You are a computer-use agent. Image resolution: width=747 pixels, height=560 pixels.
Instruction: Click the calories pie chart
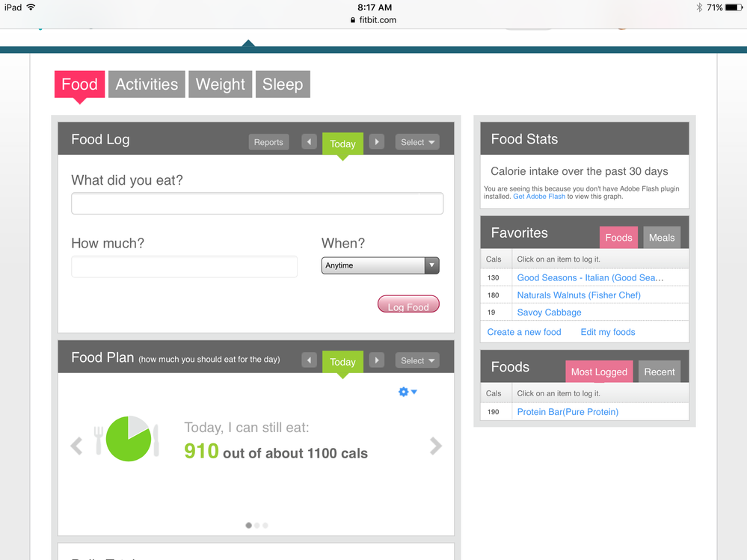click(129, 439)
